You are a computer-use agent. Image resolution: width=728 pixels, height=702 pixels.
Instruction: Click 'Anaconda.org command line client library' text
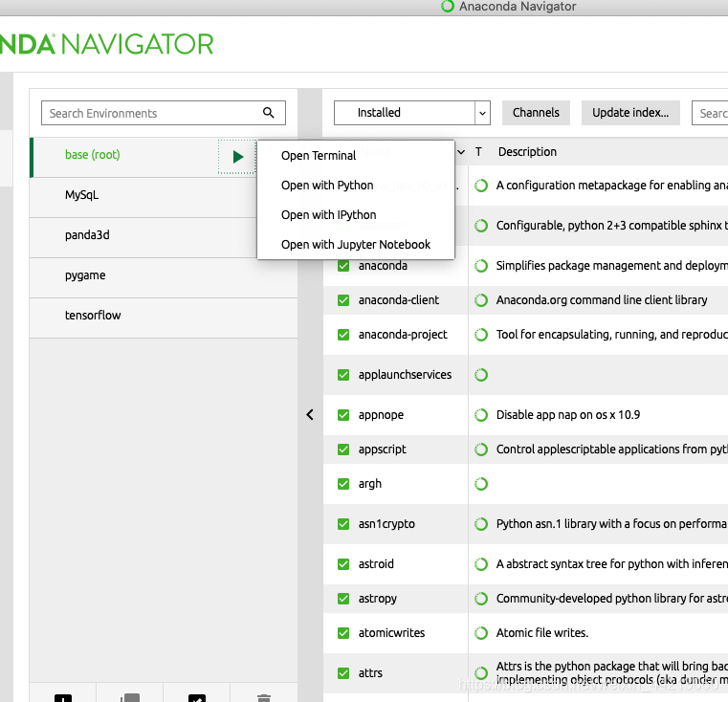pos(602,300)
